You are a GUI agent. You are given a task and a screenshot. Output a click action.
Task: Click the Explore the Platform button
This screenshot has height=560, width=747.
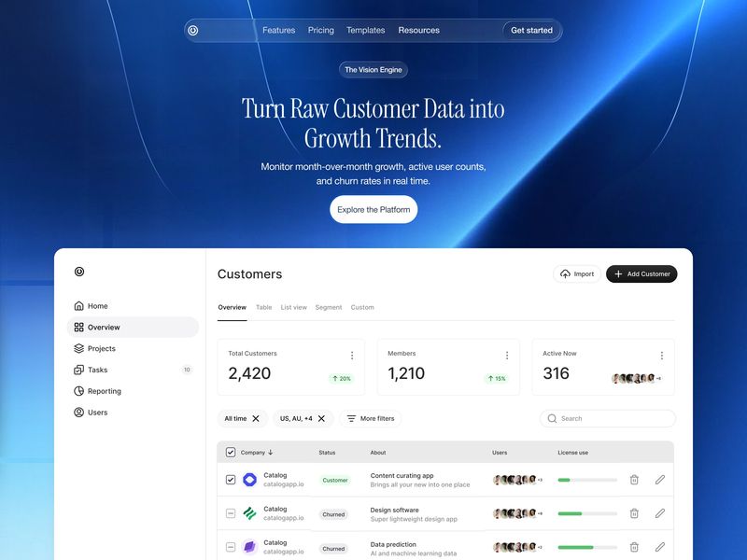coord(373,209)
